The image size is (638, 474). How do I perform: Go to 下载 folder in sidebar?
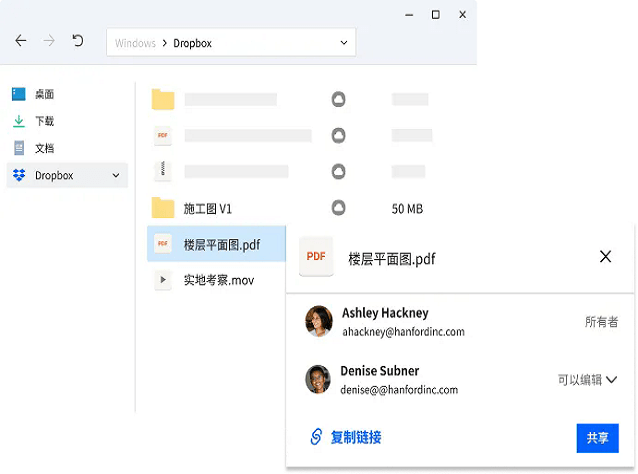point(44,121)
